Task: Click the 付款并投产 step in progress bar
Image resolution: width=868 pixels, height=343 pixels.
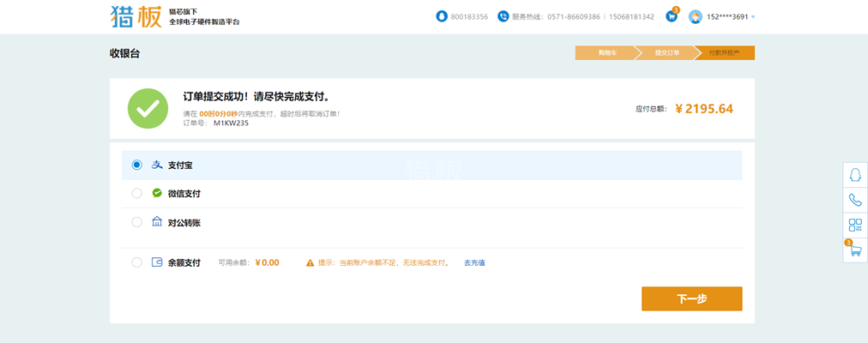Action: [x=726, y=53]
